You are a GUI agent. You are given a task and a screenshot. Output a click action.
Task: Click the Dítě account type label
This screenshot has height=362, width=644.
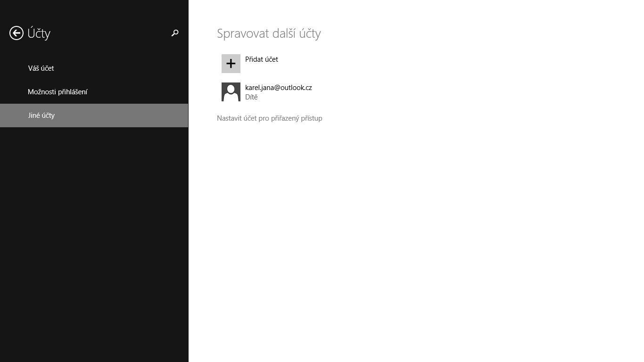coord(251,97)
